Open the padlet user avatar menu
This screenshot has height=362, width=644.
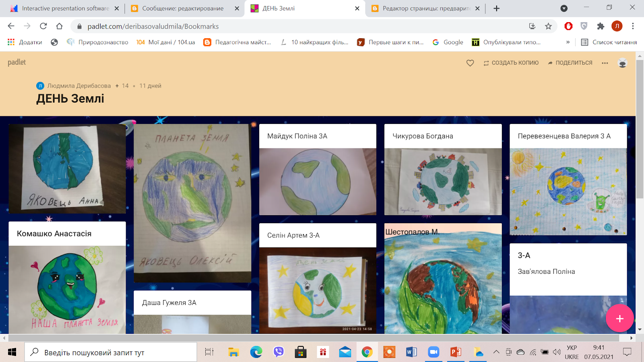(x=622, y=63)
